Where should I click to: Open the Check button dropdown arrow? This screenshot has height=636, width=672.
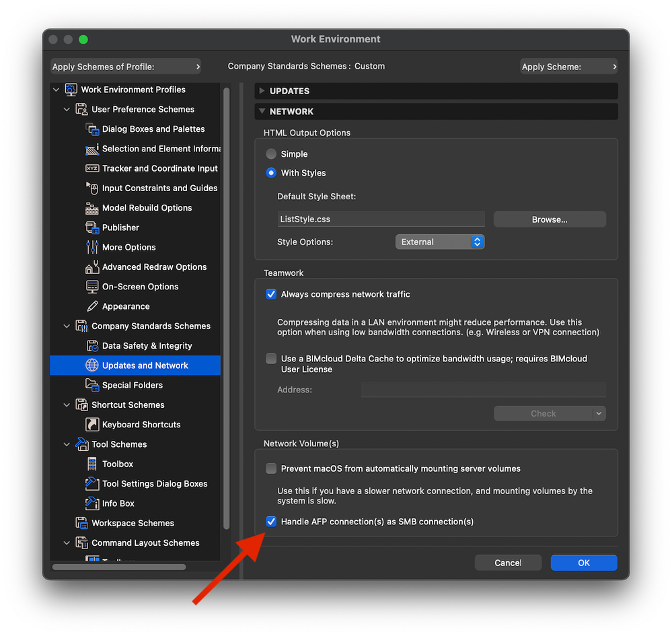(x=599, y=413)
